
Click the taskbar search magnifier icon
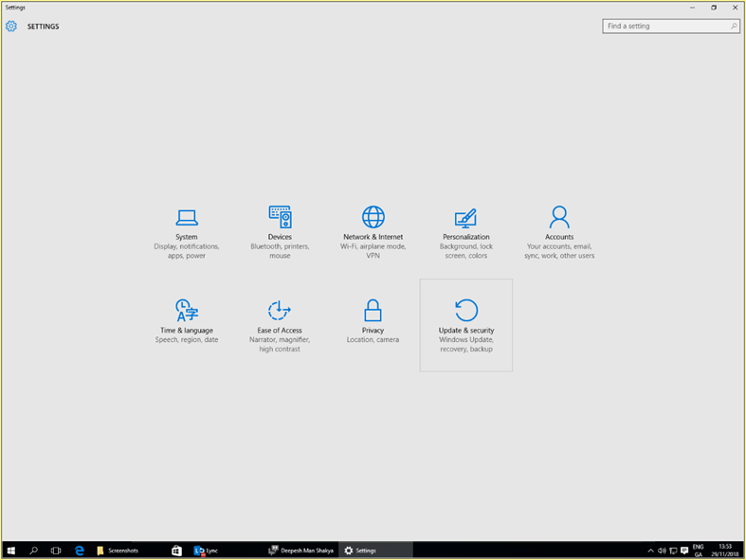[34, 551]
